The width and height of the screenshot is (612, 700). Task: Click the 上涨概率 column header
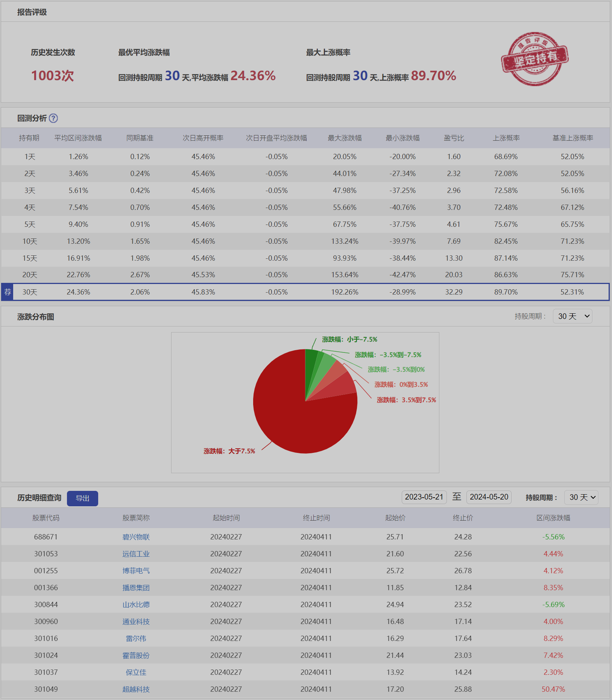click(506, 138)
